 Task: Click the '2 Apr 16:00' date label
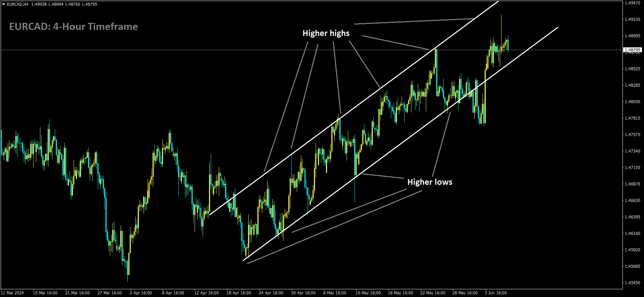[x=141, y=293]
